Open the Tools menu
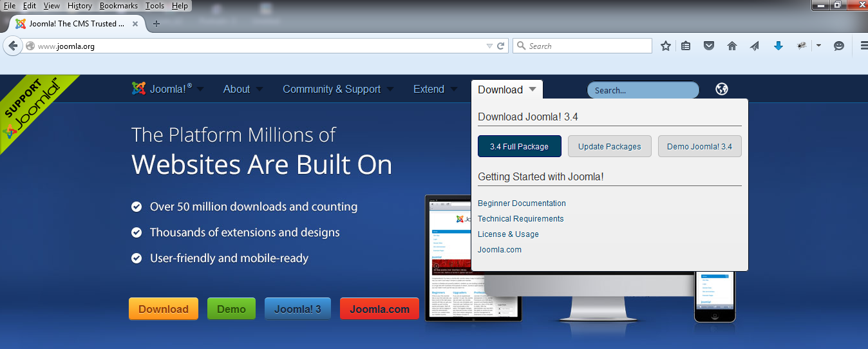Image resolution: width=868 pixels, height=349 pixels. (x=155, y=6)
